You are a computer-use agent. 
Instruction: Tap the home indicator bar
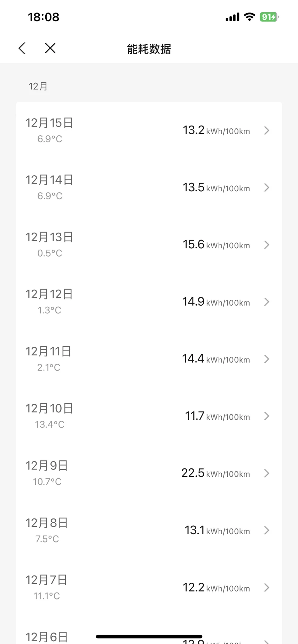(149, 637)
